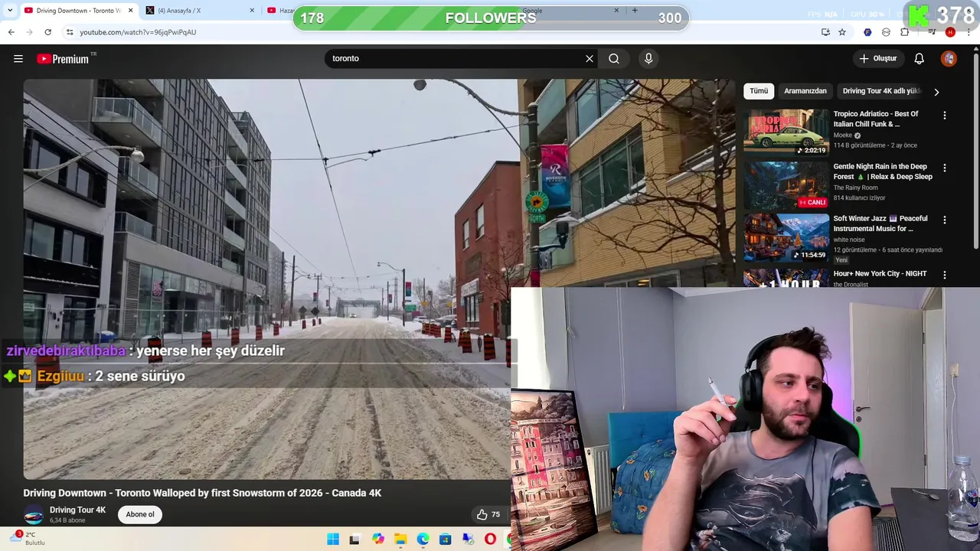Image resolution: width=980 pixels, height=551 pixels.
Task: Close the Driving Downtown tab
Action: (x=130, y=11)
